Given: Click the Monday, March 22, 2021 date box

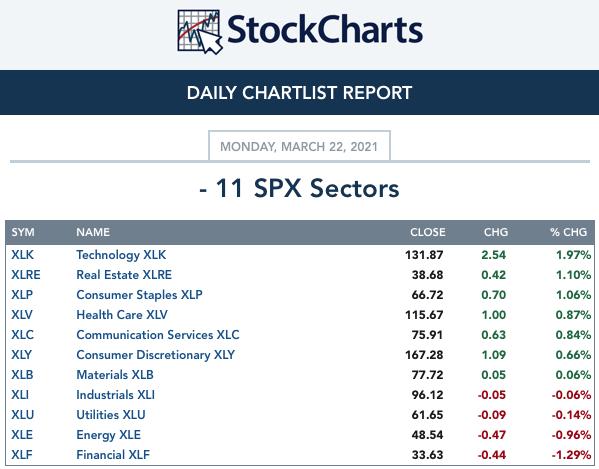Looking at the screenshot, I should pyautogui.click(x=299, y=146).
